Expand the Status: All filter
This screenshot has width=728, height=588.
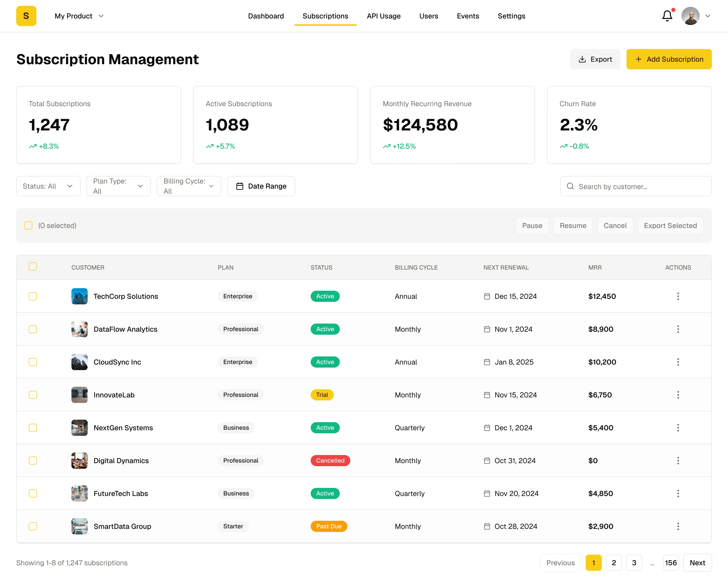[x=48, y=186]
